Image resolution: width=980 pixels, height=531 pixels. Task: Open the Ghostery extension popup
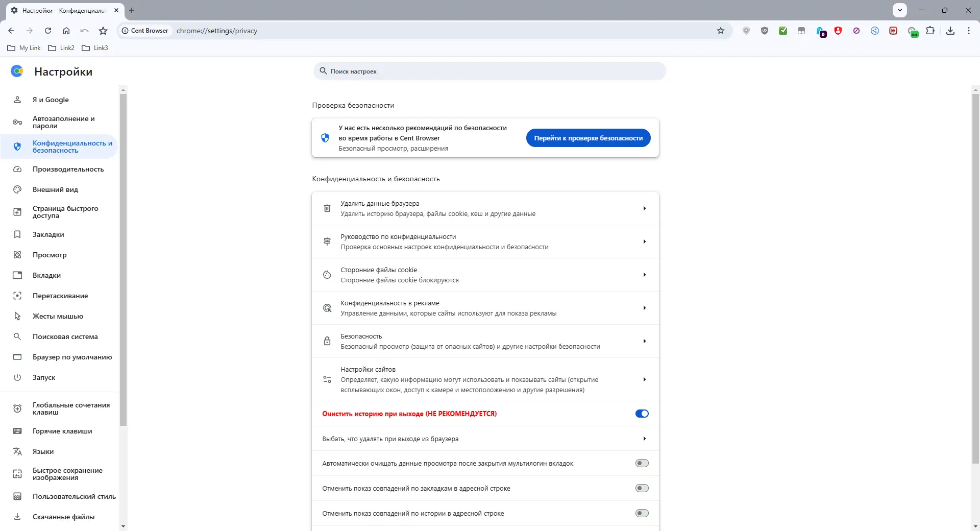(819, 31)
